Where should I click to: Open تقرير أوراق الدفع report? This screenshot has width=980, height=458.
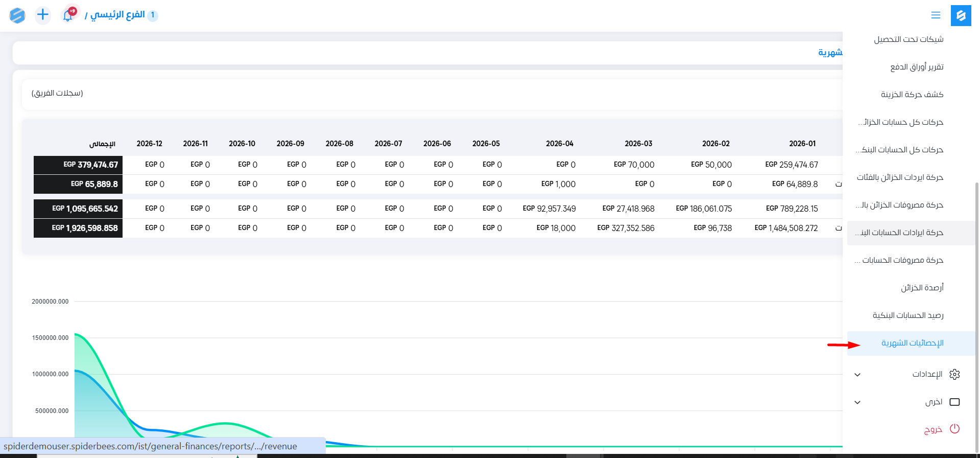[917, 67]
